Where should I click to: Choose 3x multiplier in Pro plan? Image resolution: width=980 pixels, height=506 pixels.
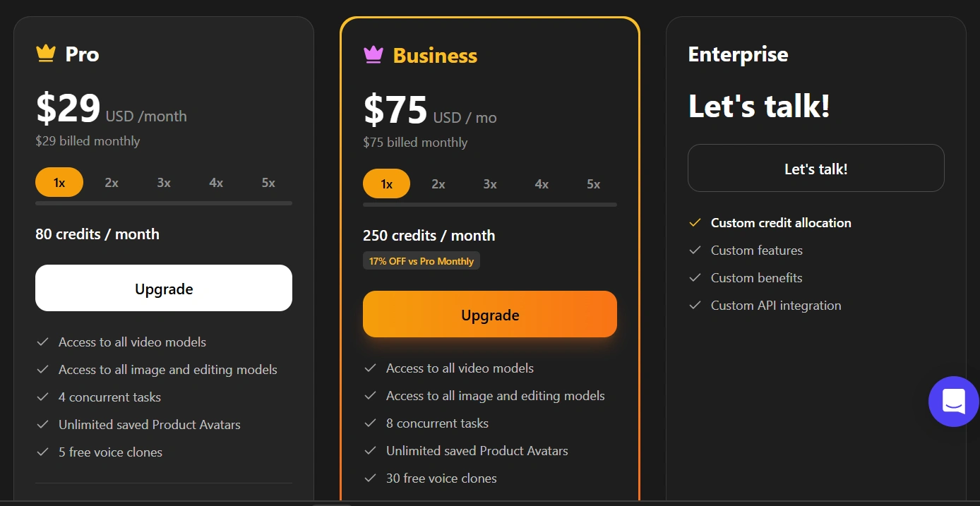164,183
